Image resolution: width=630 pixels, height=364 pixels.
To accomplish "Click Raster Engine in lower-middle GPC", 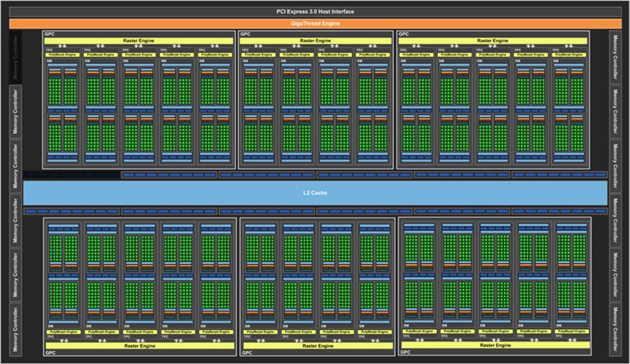I will (x=318, y=346).
